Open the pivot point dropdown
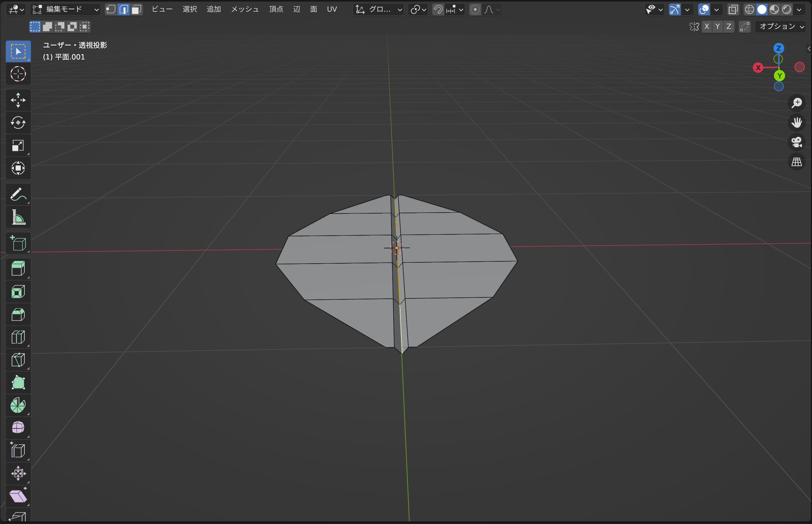Image resolution: width=812 pixels, height=524 pixels. (418, 9)
